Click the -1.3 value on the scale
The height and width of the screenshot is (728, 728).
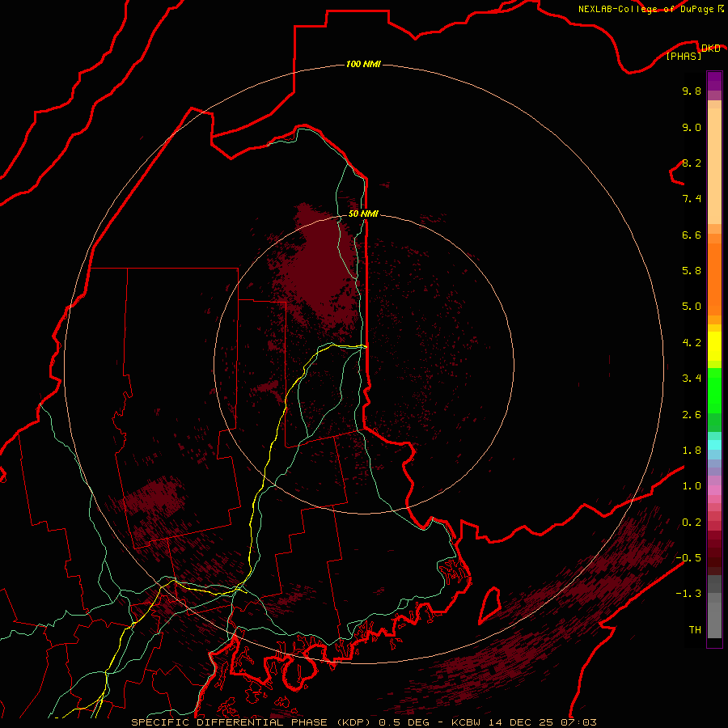pos(688,594)
